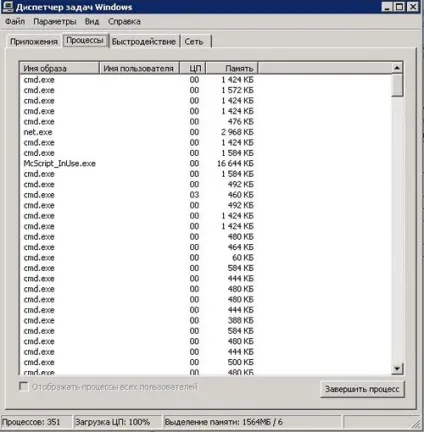Click the memory value 476 КБ
424x432 pixels.
[241, 121]
